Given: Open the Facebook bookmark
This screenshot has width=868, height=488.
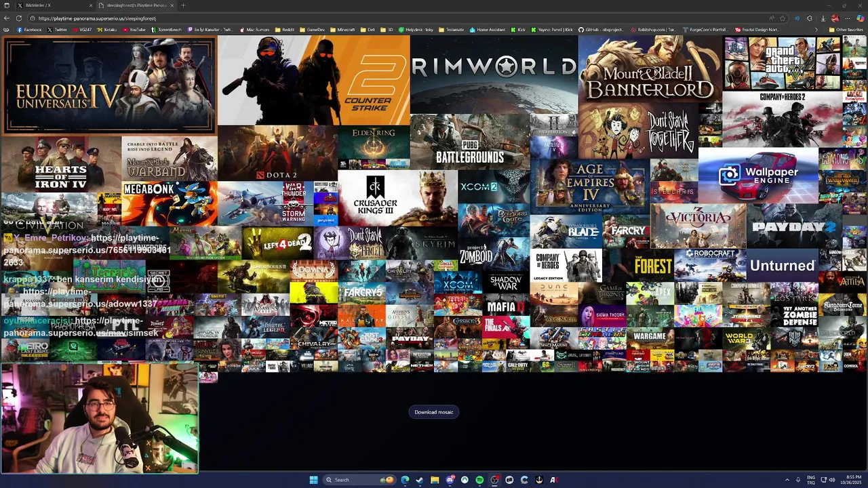Looking at the screenshot, I should (x=29, y=30).
